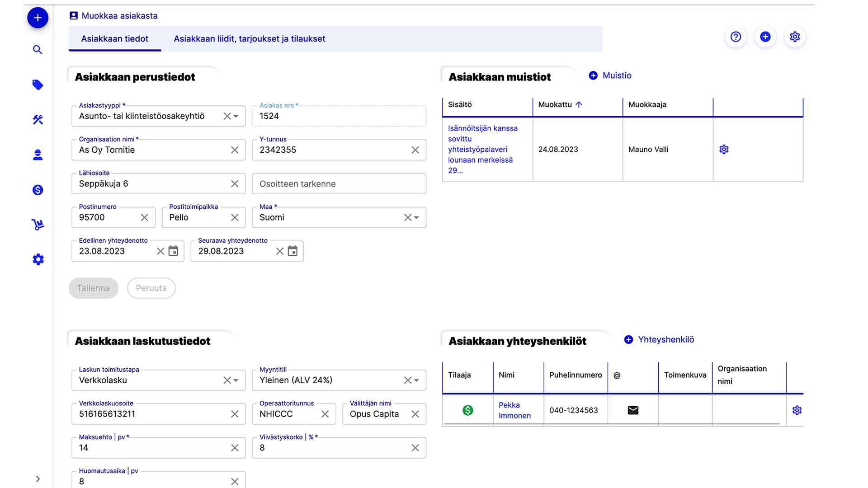Open the Edellinen yhteydenotto calendar picker
This screenshot has height=488, width=868.
pos(173,251)
